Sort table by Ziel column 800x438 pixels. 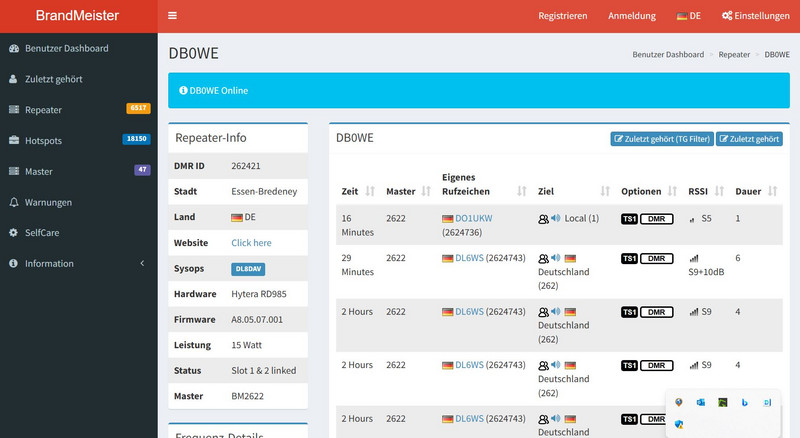coord(573,191)
